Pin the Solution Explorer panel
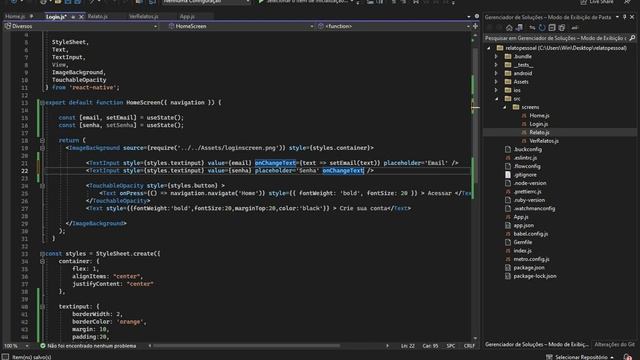Screen dimensions: 640x360 pos(624,17)
